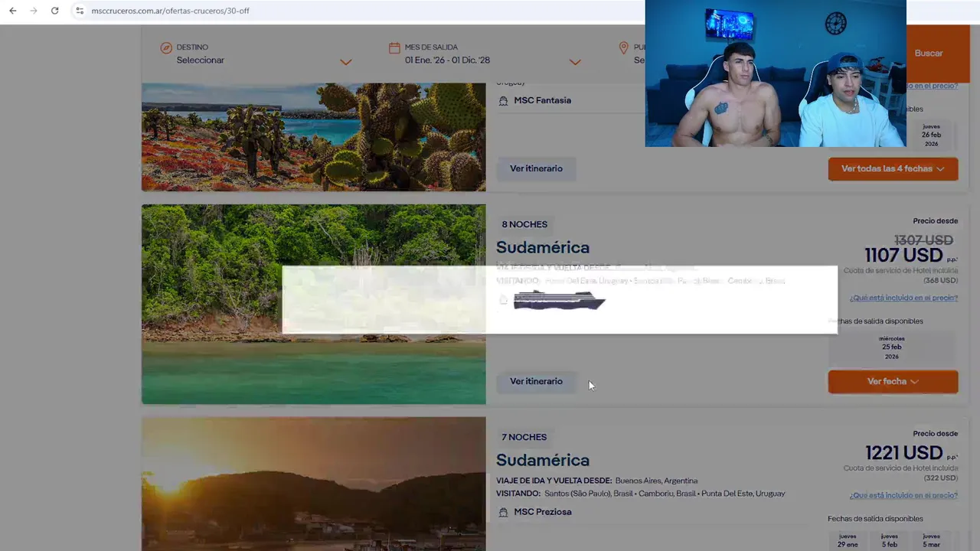The height and width of the screenshot is (551, 980).
Task: Click the 8 NOCHES badge
Action: pyautogui.click(x=524, y=224)
